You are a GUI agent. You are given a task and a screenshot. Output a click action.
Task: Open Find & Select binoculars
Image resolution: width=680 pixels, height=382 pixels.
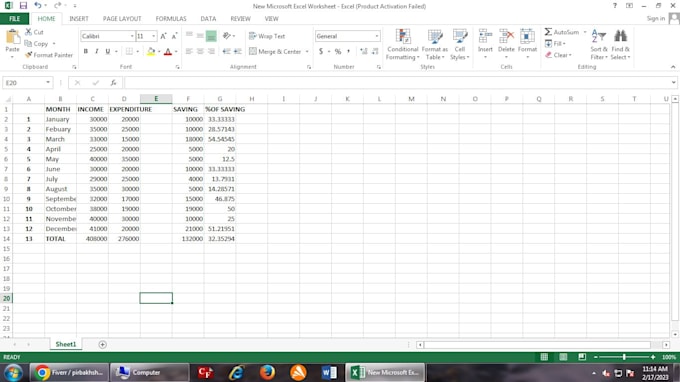coord(621,45)
